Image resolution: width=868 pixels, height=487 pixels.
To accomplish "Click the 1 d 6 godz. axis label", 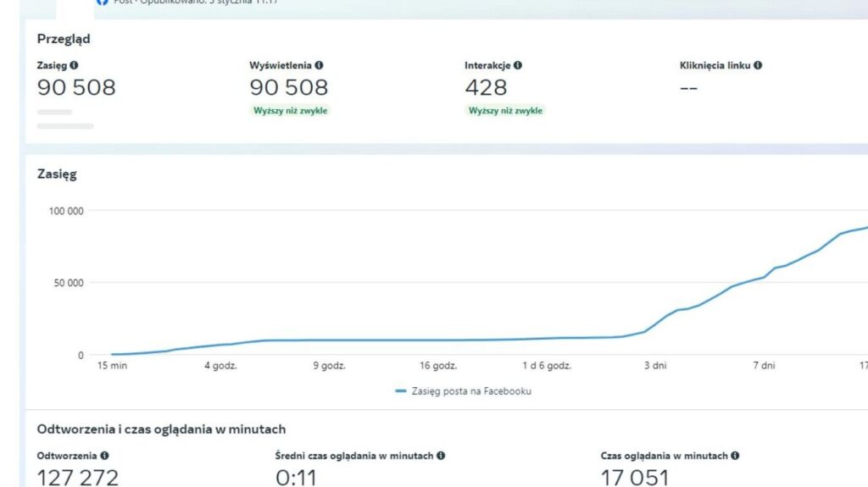I will point(547,366).
